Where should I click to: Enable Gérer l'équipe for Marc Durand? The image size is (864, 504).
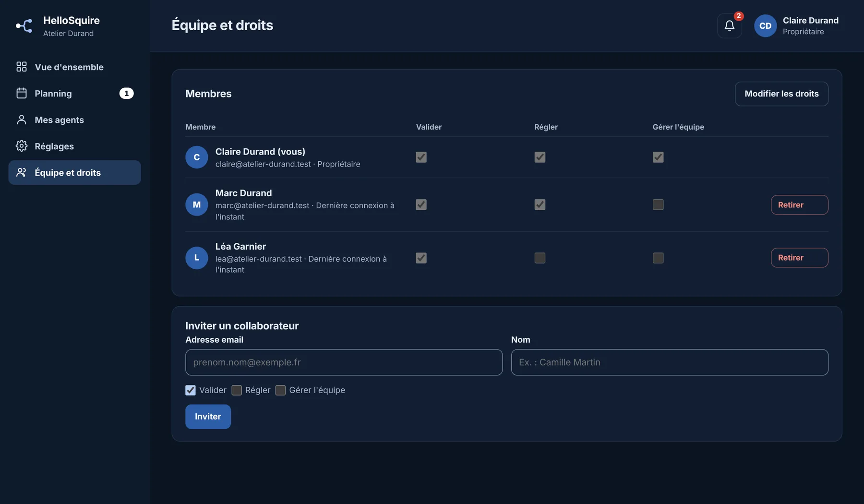coord(658,204)
